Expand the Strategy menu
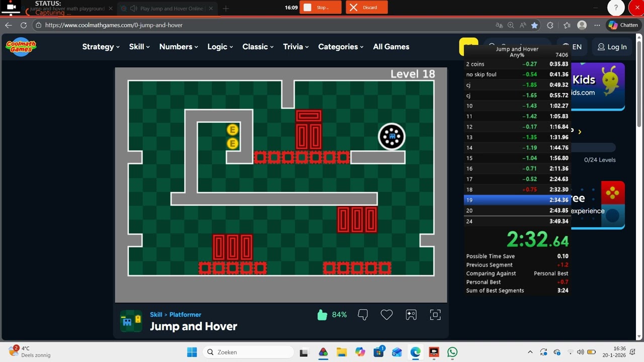Viewport: 644px width, 362px height. pos(101,47)
